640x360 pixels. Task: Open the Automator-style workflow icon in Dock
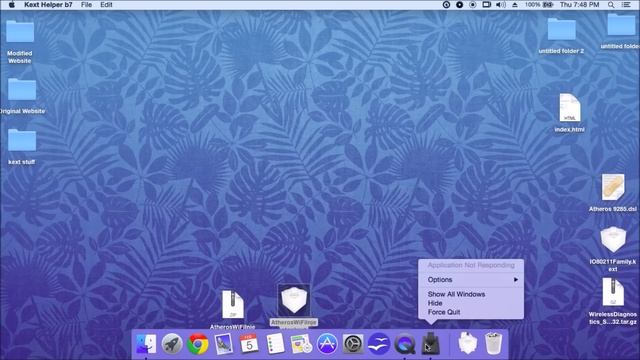tap(301, 344)
